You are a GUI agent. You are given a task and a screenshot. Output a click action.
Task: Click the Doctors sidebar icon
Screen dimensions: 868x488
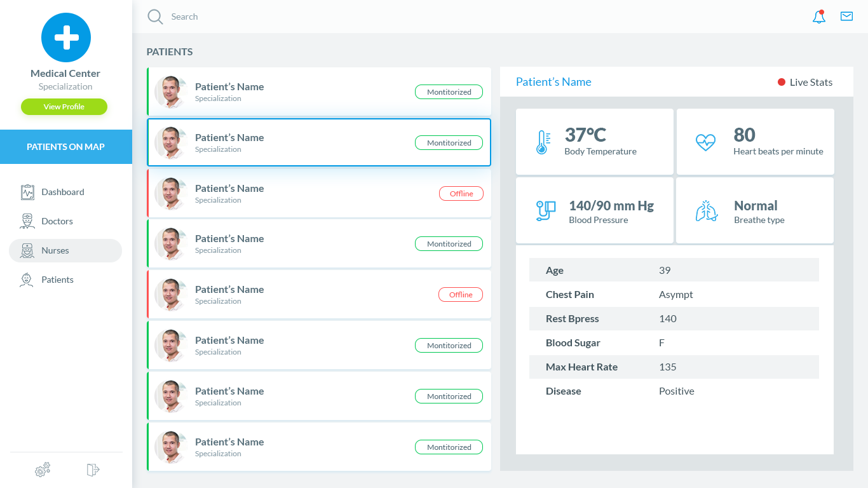[27, 221]
